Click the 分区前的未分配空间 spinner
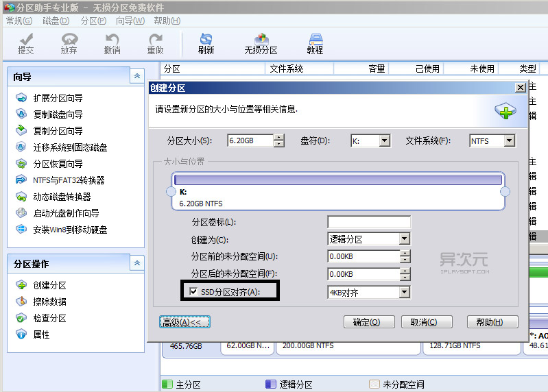This screenshot has width=548, height=392. click(x=405, y=256)
